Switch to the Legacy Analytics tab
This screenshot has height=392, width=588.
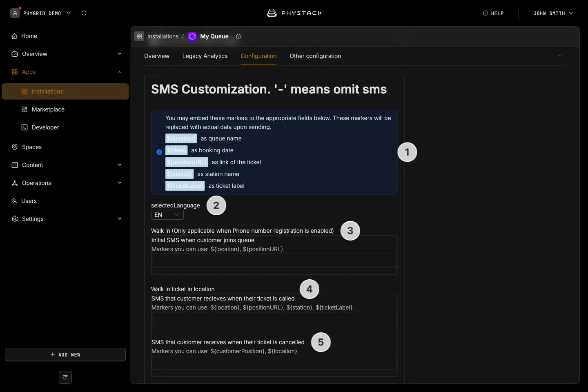click(x=205, y=56)
